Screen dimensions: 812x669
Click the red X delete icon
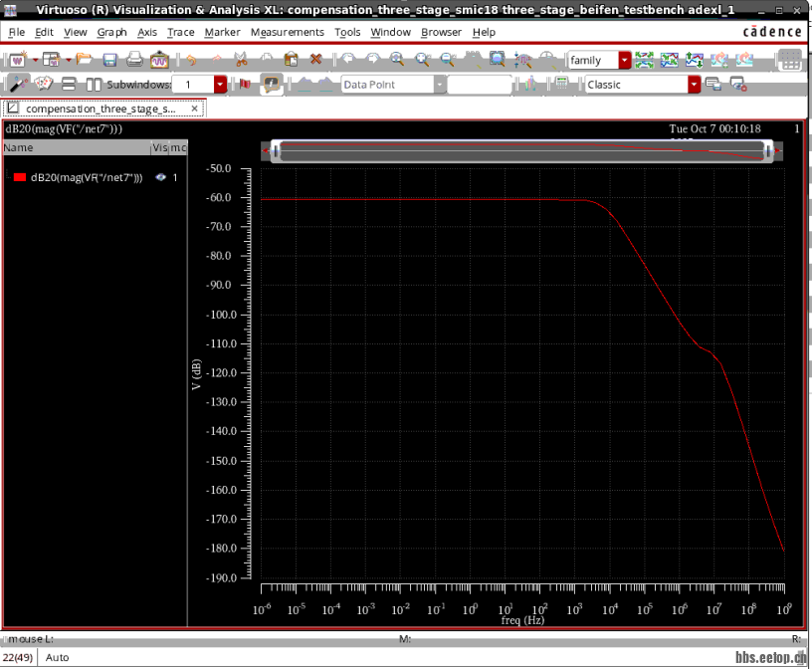point(316,60)
